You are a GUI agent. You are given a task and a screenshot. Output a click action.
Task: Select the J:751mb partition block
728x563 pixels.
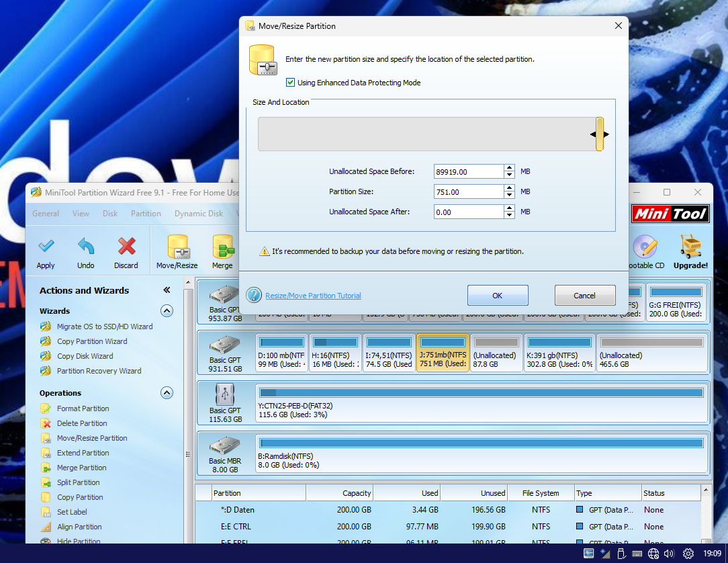pos(443,353)
